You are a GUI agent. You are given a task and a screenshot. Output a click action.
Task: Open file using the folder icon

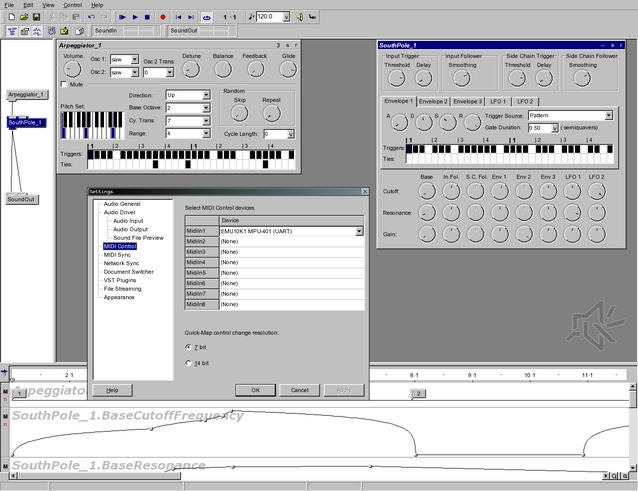[22, 17]
